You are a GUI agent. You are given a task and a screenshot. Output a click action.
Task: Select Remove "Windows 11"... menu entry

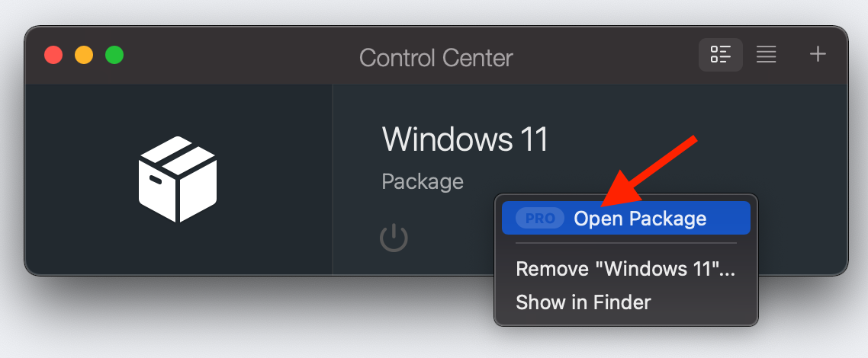tap(625, 269)
